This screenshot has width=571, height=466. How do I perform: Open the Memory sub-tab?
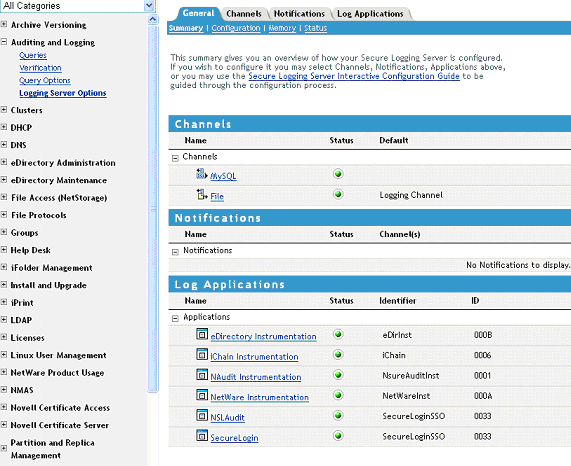coord(282,28)
